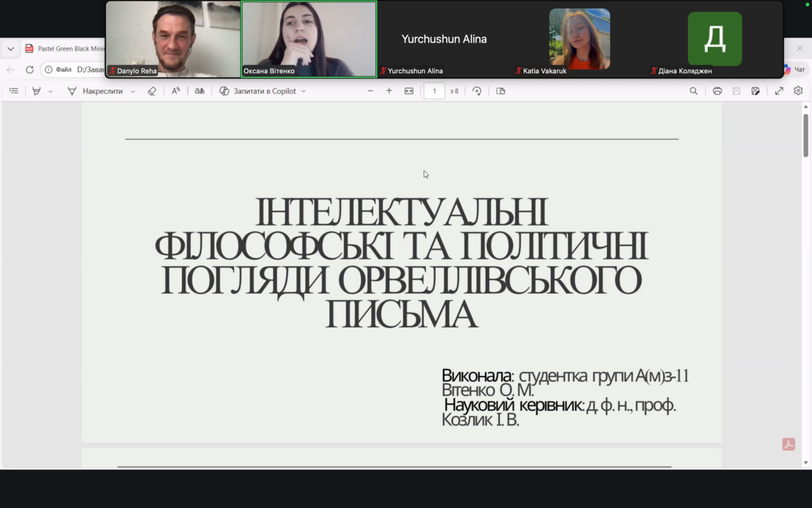Click the page number input field

[434, 91]
